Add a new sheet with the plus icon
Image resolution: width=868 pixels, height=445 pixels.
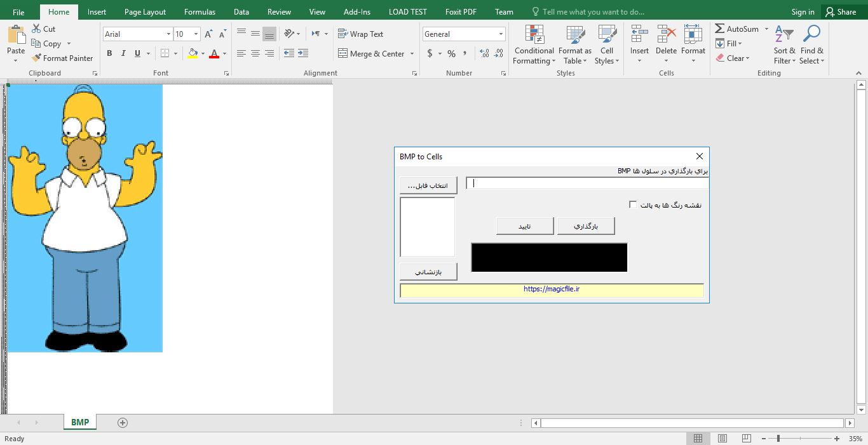click(x=123, y=423)
